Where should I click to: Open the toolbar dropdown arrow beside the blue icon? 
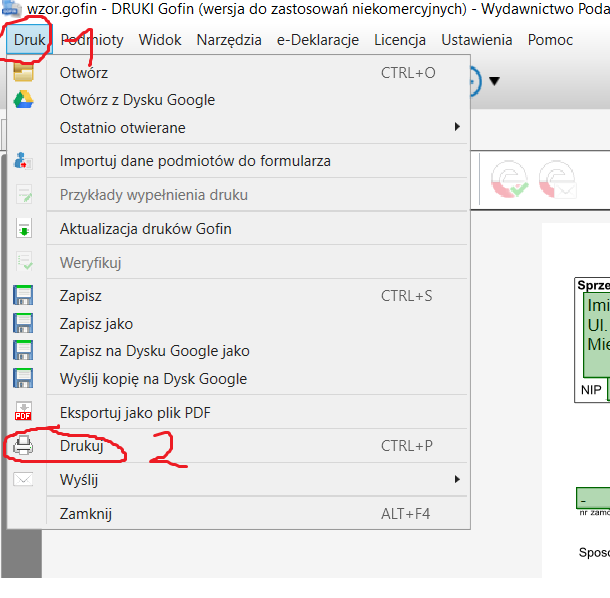pos(493,81)
